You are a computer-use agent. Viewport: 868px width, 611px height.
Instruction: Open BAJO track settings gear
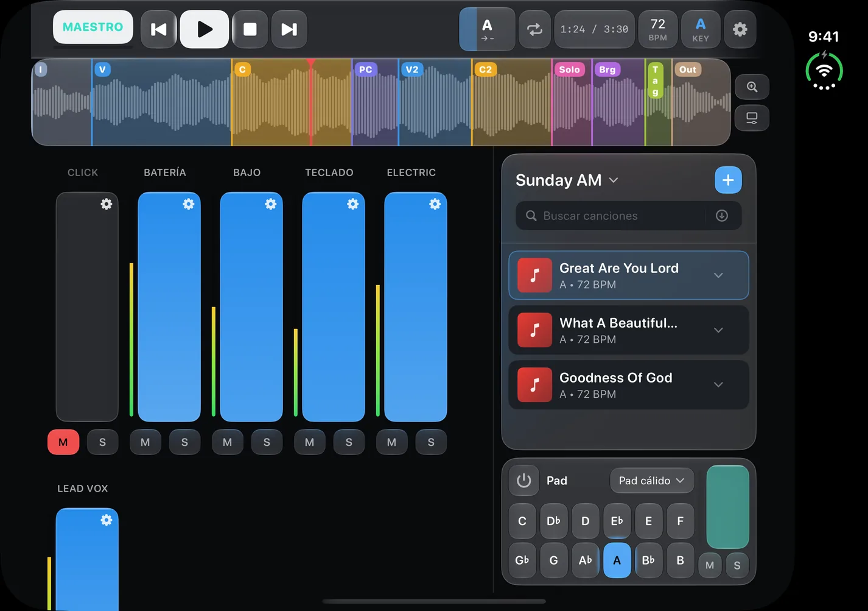271,204
